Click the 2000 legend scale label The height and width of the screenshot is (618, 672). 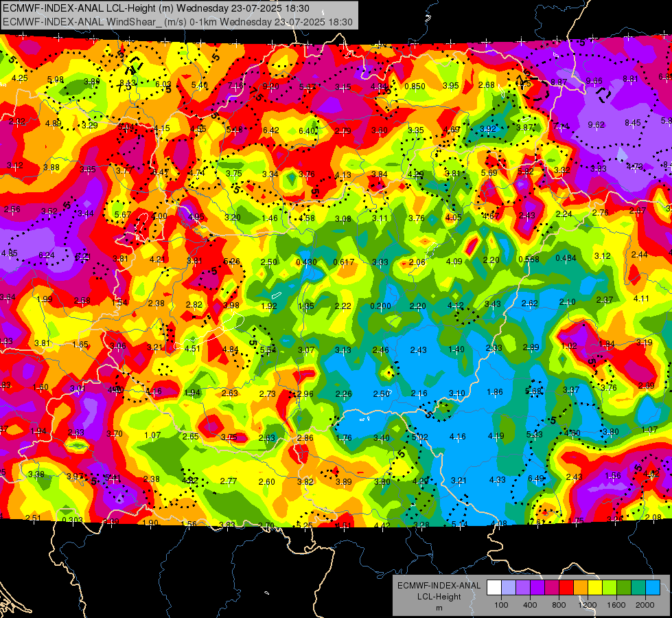pyautogui.click(x=645, y=605)
